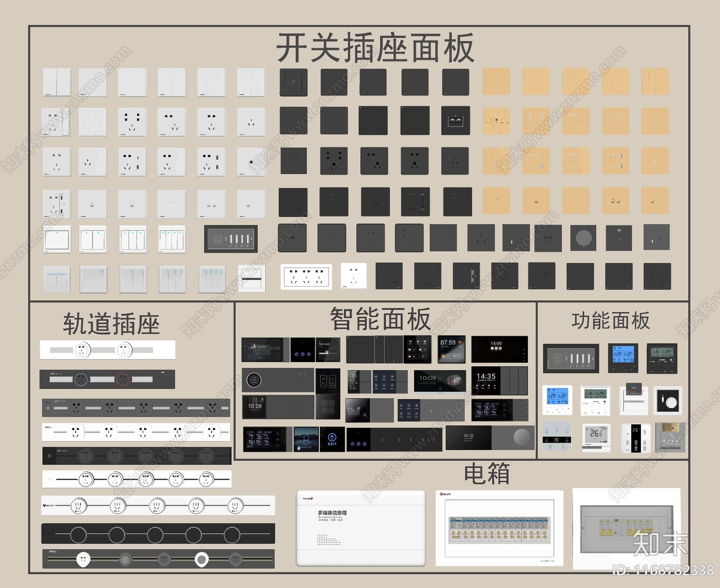The image size is (720, 588).
Task: Select the dark fan-speed switch panel
Action: coord(293,82)
